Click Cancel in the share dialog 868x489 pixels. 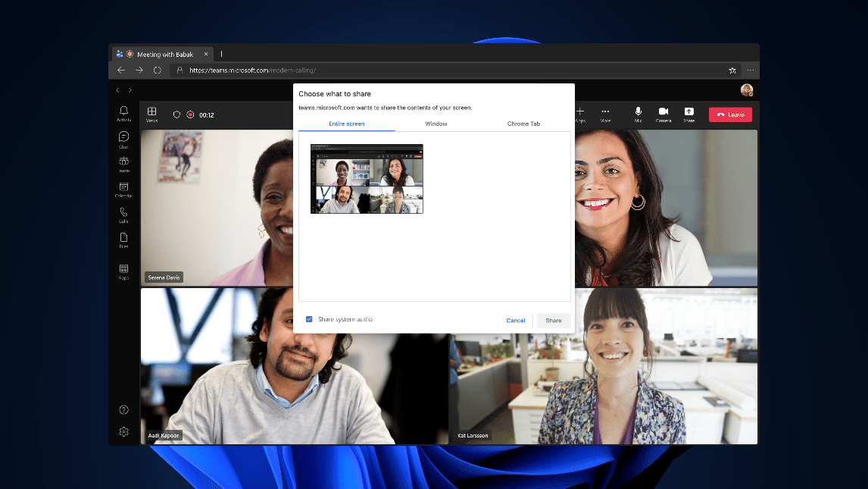click(516, 320)
